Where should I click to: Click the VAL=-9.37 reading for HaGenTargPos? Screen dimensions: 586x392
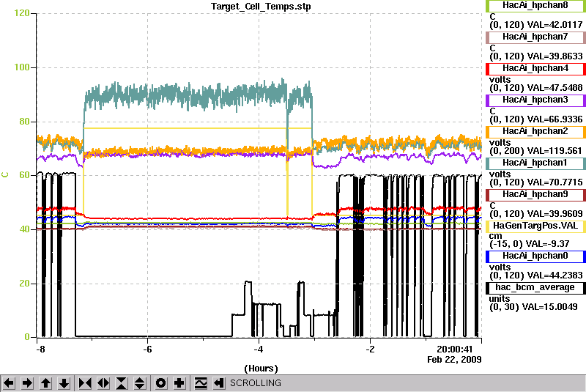547,244
